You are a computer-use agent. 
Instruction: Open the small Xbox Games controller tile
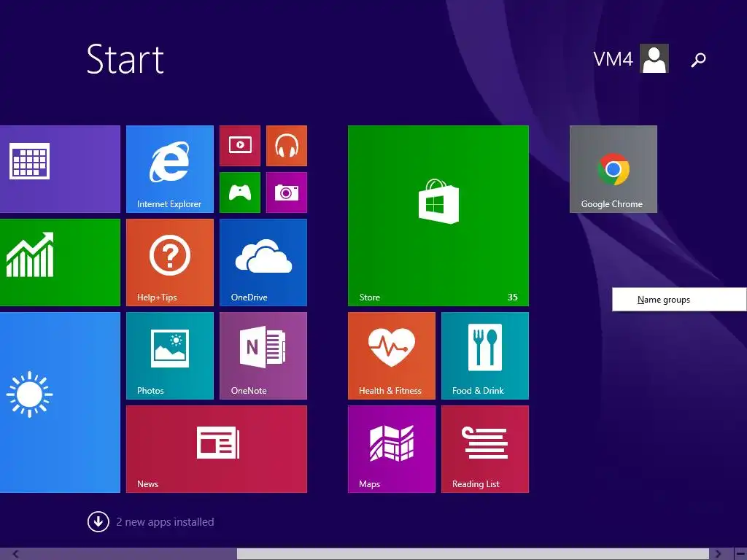pyautogui.click(x=240, y=192)
